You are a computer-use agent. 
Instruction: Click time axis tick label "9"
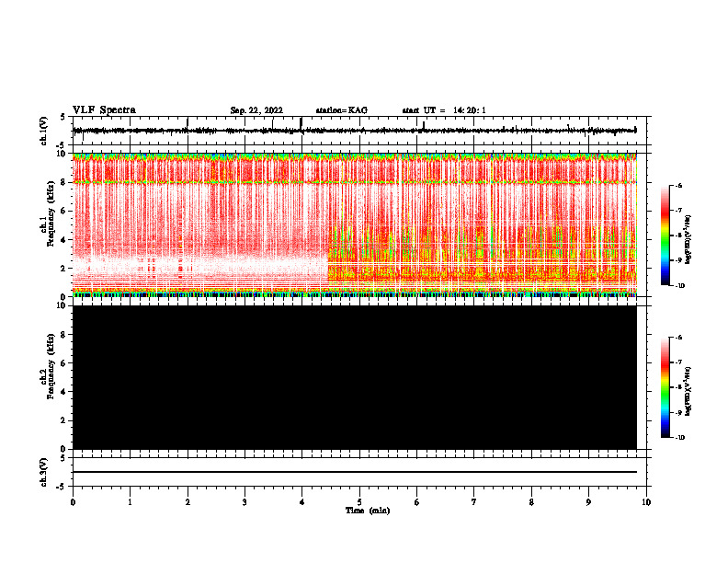[588, 502]
